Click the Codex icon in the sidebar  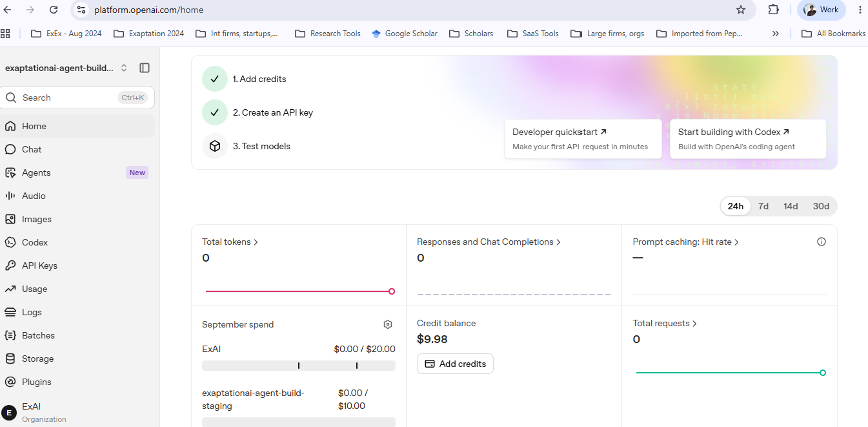coord(10,242)
